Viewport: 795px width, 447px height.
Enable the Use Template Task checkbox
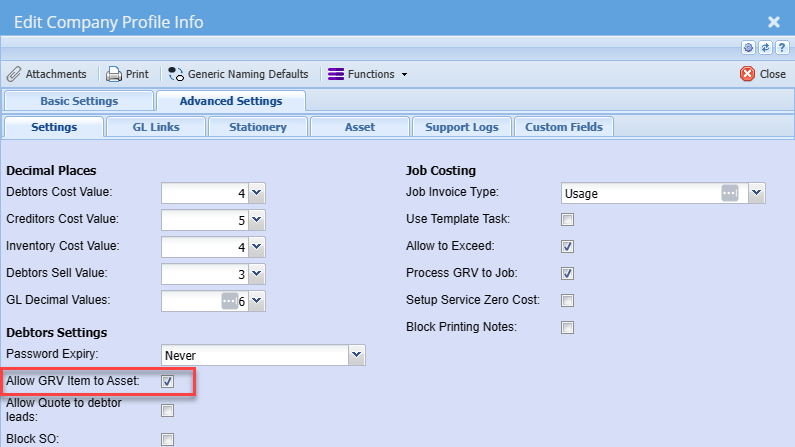(567, 220)
